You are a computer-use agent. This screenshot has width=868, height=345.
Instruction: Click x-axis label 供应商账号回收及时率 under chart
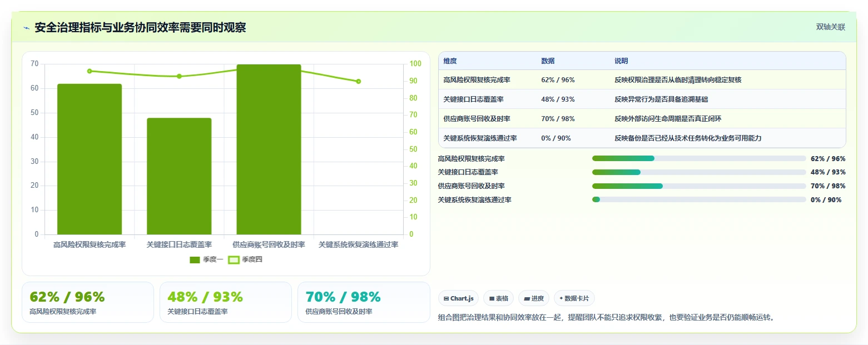tap(269, 245)
